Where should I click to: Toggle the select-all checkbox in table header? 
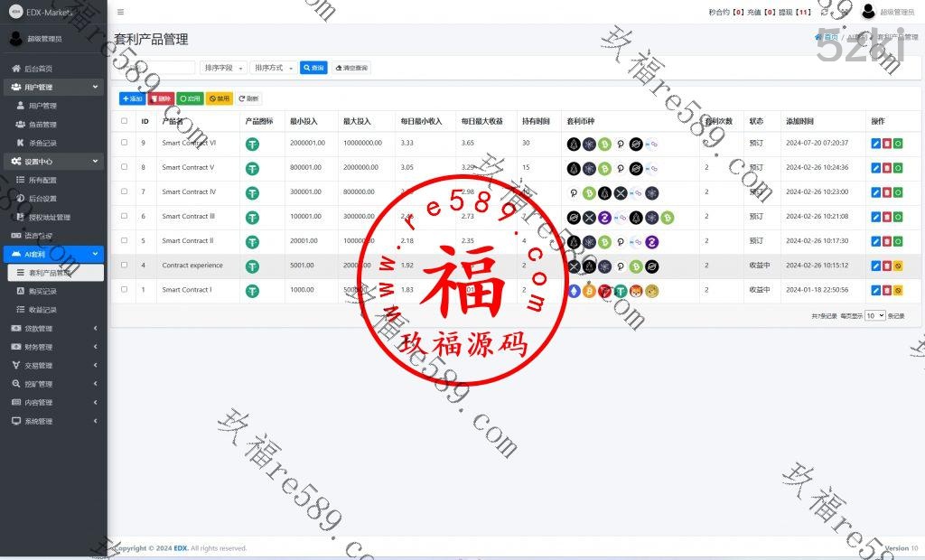click(125, 121)
